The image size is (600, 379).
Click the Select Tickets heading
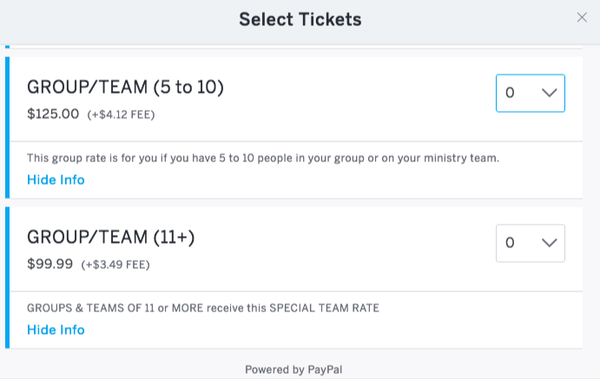coord(300,20)
